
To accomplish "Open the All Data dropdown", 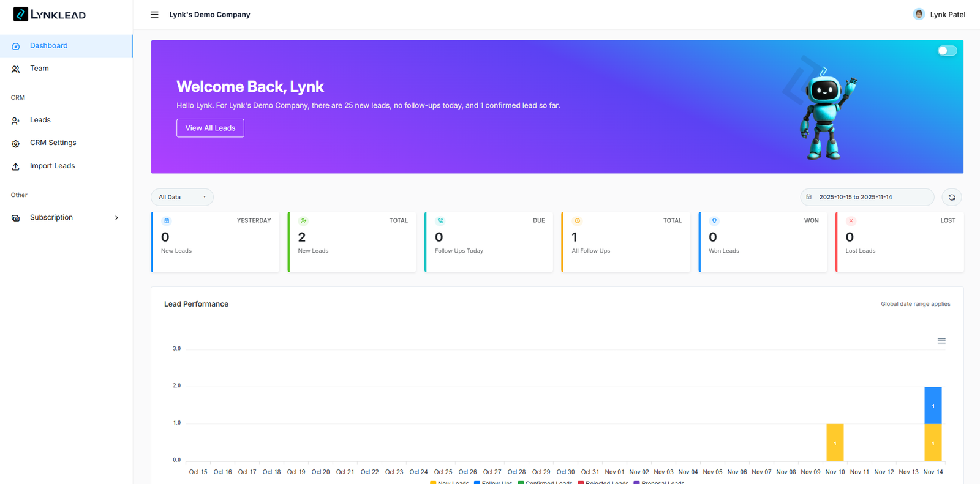I will [182, 197].
